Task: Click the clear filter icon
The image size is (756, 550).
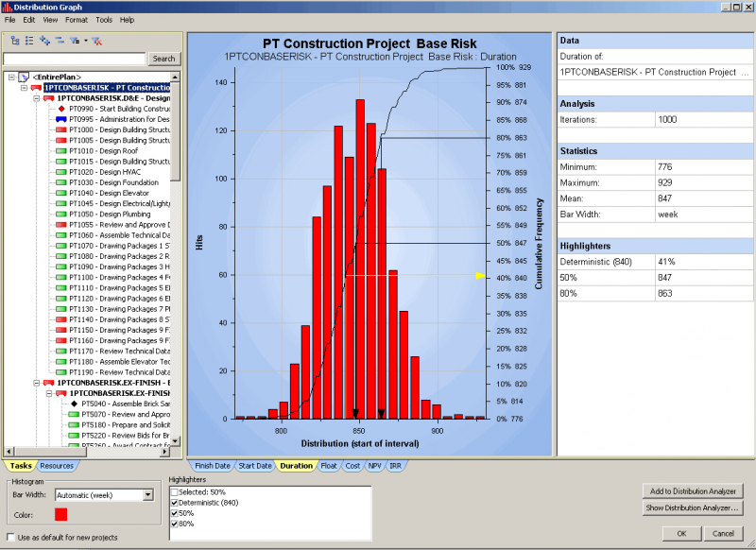Action: [97, 41]
